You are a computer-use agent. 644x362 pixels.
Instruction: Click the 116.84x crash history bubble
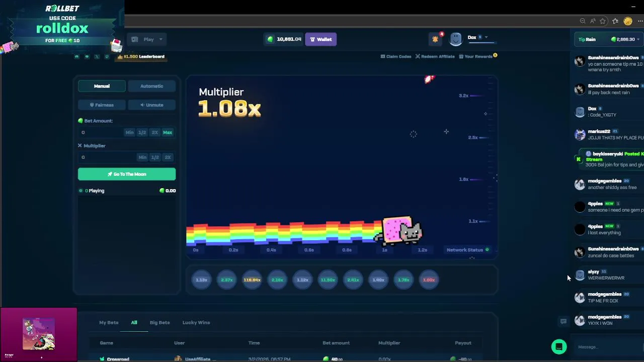pyautogui.click(x=252, y=280)
